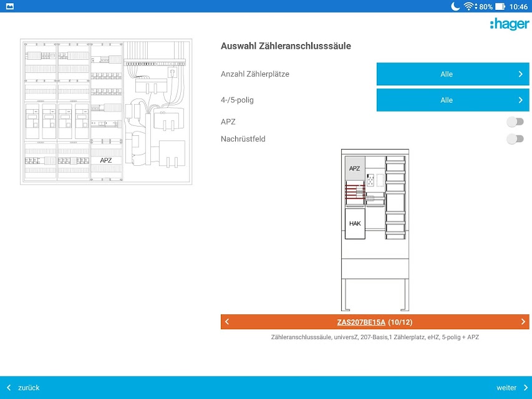Open the Anzahl Zählerplätze dropdown
532x399 pixels.
pyautogui.click(x=453, y=74)
